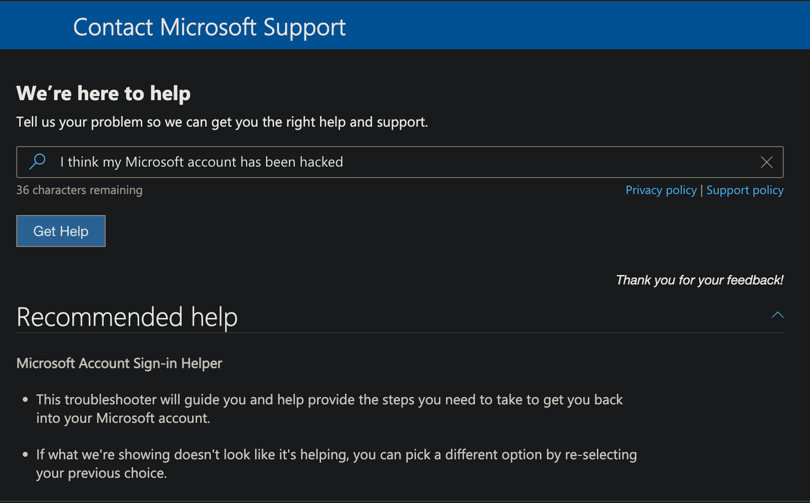
Task: Click the "pick a different option" bullet text
Action: [336, 463]
